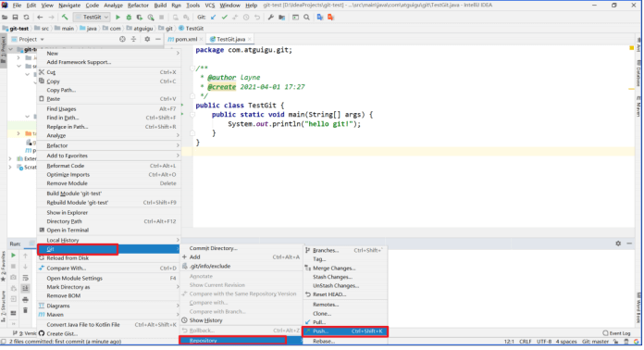Open the Event Log button

616,333
